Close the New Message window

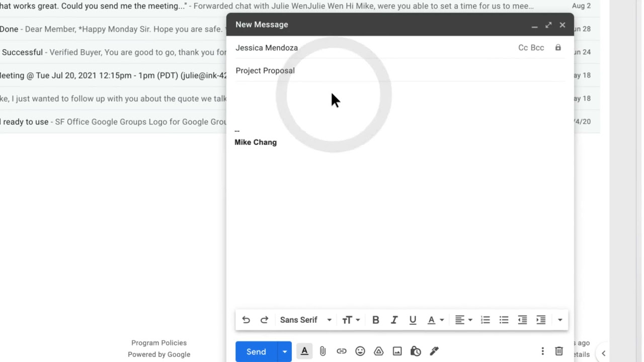click(562, 25)
